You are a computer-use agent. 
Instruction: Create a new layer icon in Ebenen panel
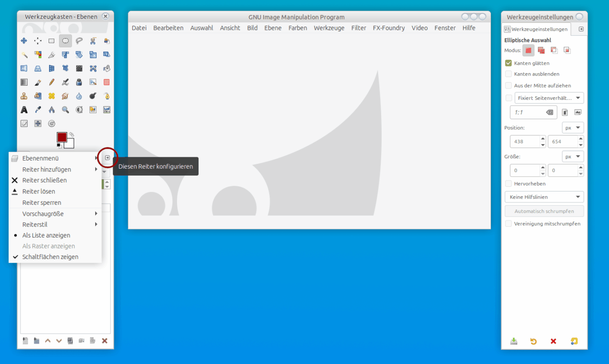point(25,341)
